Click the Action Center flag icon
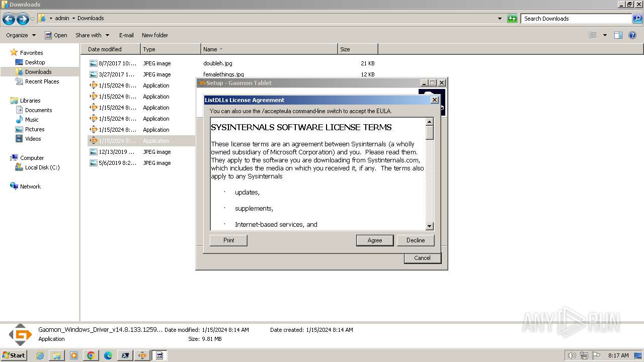644x362 pixels. coord(597,355)
